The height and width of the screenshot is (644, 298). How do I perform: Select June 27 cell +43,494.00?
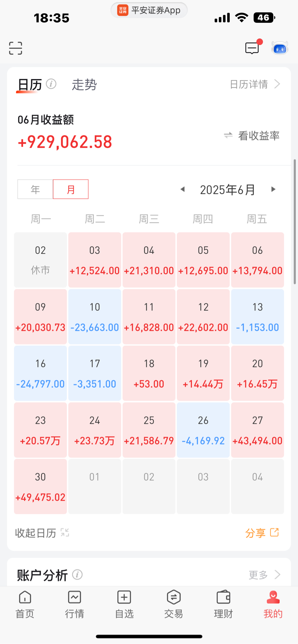click(x=258, y=430)
